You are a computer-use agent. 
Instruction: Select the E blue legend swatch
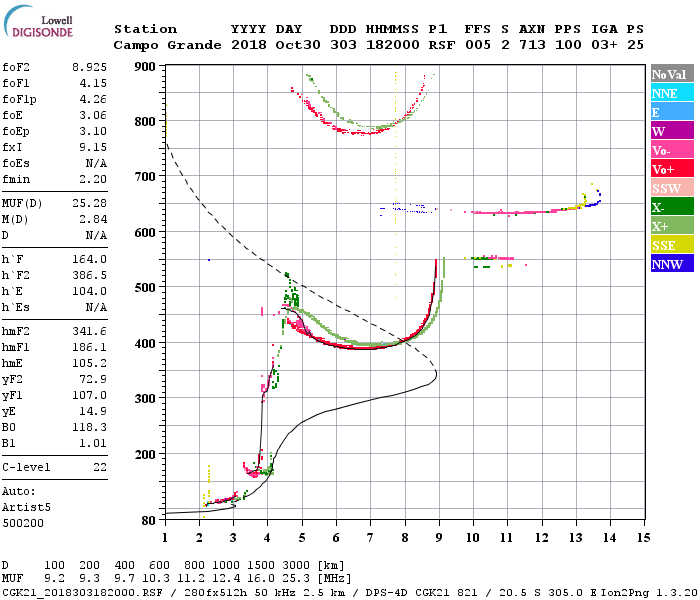[x=672, y=112]
